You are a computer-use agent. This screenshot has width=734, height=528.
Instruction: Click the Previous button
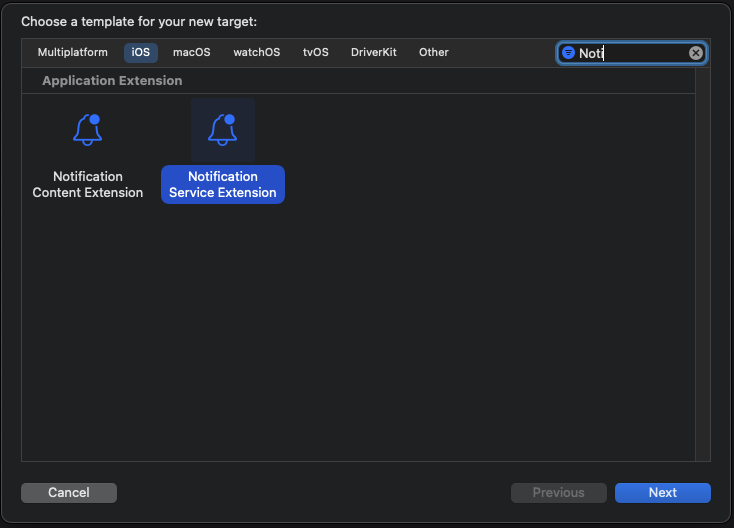558,493
